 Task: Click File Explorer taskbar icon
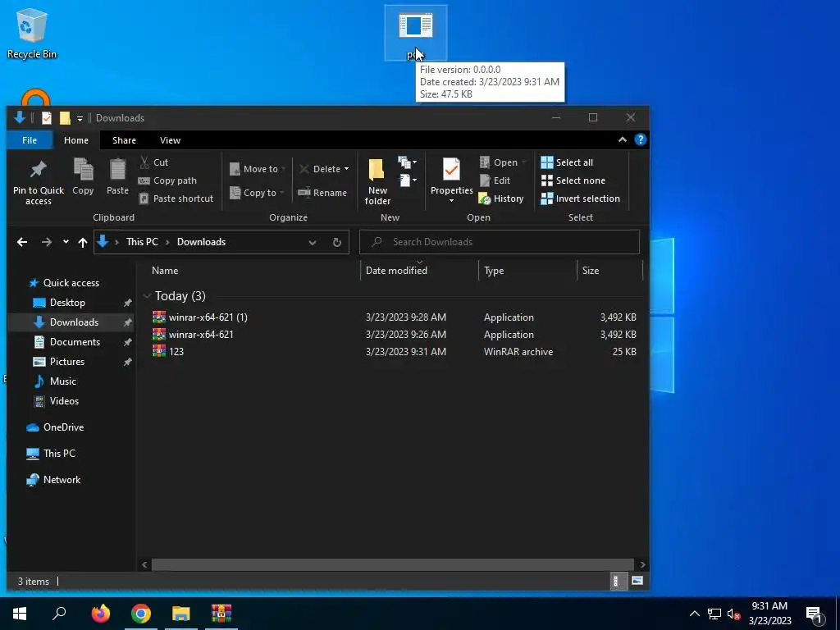point(181,614)
